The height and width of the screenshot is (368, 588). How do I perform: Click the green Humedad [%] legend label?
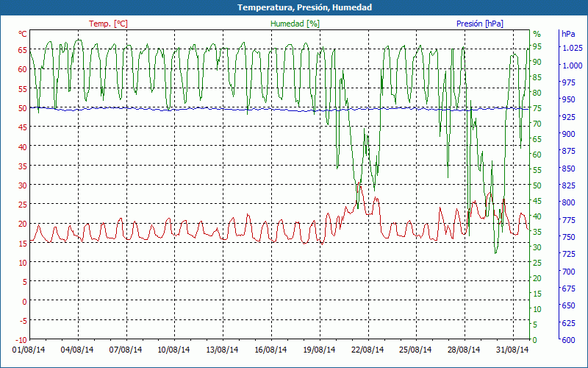(295, 24)
